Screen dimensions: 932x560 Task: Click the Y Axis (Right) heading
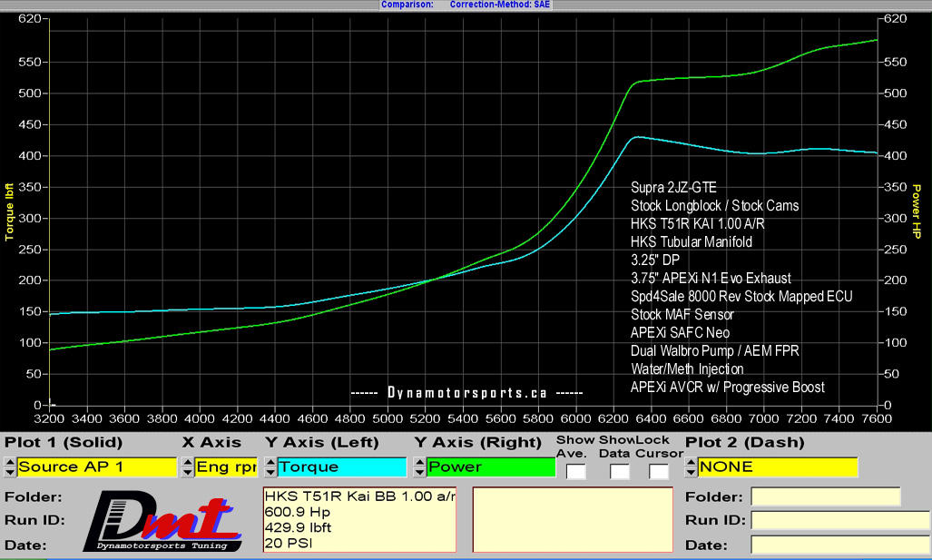tap(478, 443)
